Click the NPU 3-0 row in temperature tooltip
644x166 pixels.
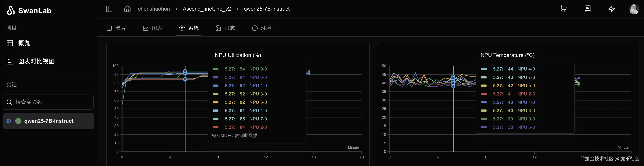pos(508,111)
